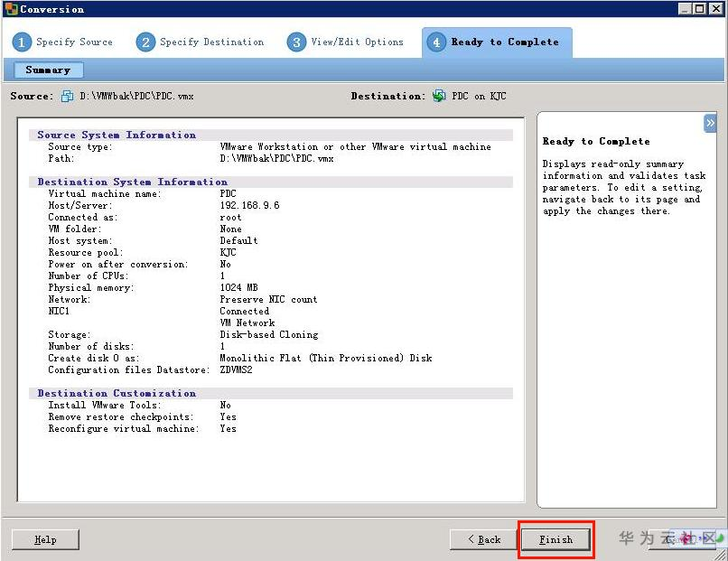Click the Conversion window title icon
This screenshot has width=728, height=561.
[11, 9]
